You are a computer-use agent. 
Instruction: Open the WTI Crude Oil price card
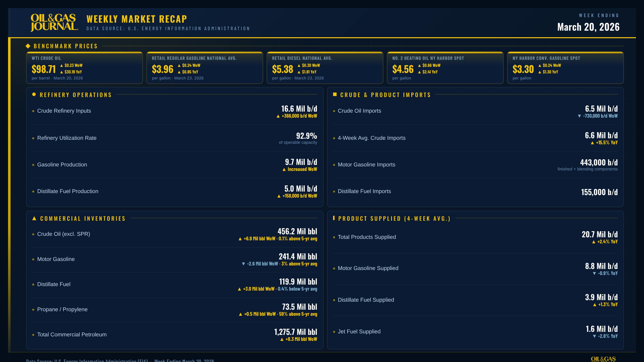pyautogui.click(x=84, y=68)
